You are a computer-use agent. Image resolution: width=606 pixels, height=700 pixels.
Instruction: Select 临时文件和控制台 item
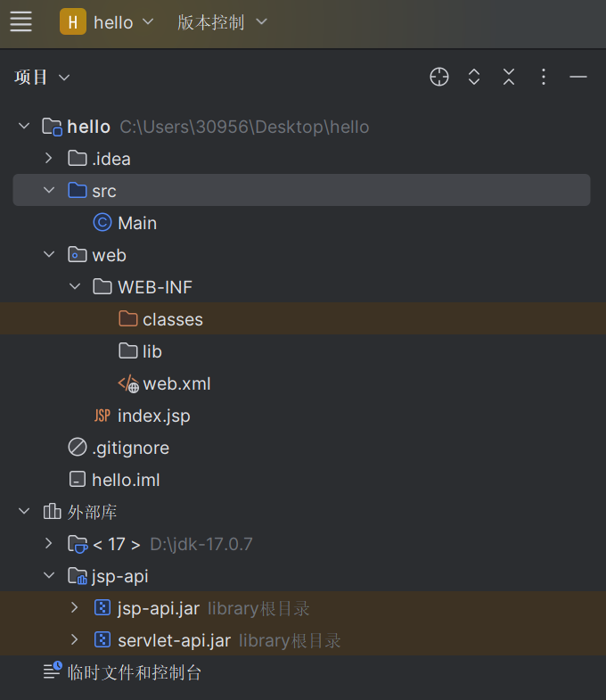pyautogui.click(x=135, y=672)
